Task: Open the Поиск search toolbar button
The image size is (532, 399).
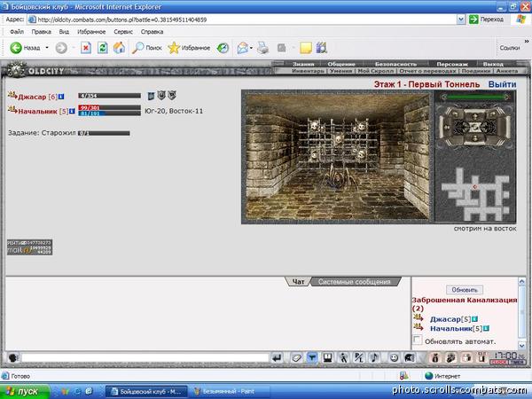Action: coord(147,48)
